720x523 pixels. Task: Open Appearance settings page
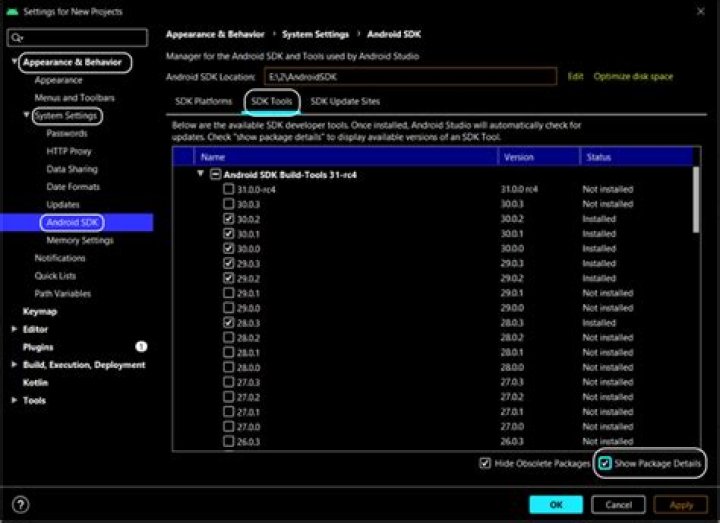pos(58,80)
